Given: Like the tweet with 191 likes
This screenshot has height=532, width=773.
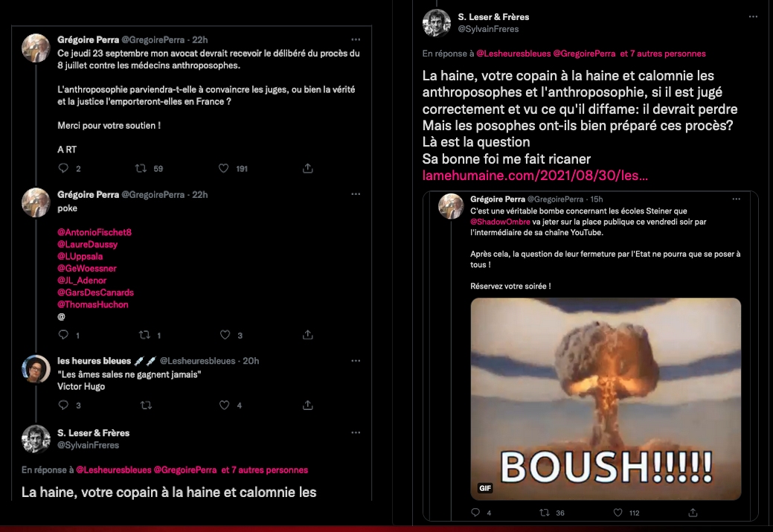Looking at the screenshot, I should click(x=223, y=169).
